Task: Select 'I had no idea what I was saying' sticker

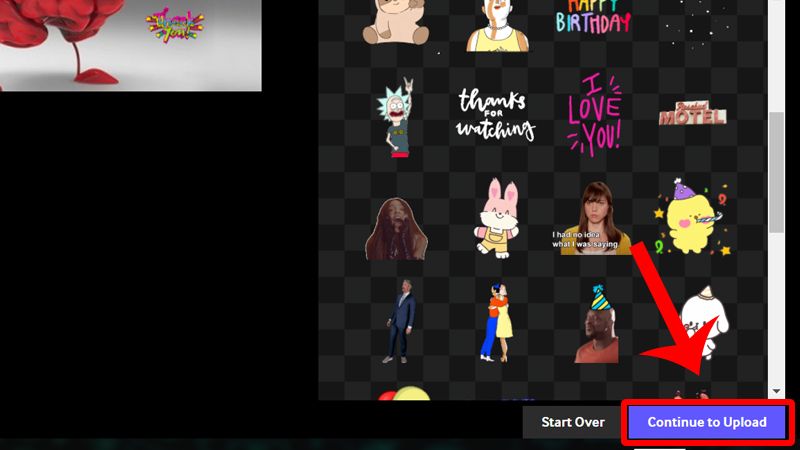Action: click(x=594, y=218)
